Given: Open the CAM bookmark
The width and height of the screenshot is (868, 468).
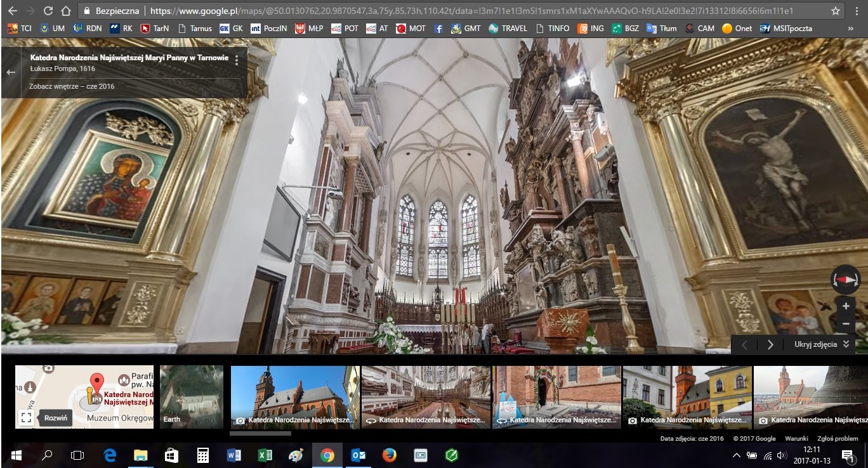Looking at the screenshot, I should pyautogui.click(x=699, y=28).
